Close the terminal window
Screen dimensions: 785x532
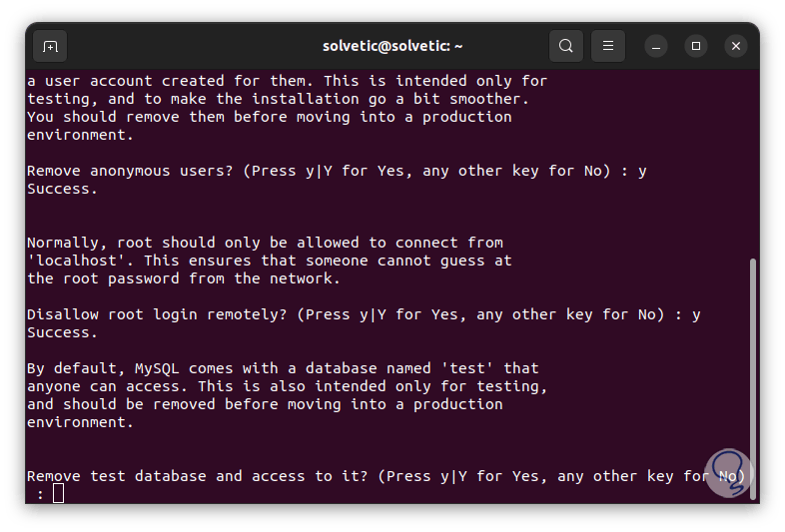(736, 46)
